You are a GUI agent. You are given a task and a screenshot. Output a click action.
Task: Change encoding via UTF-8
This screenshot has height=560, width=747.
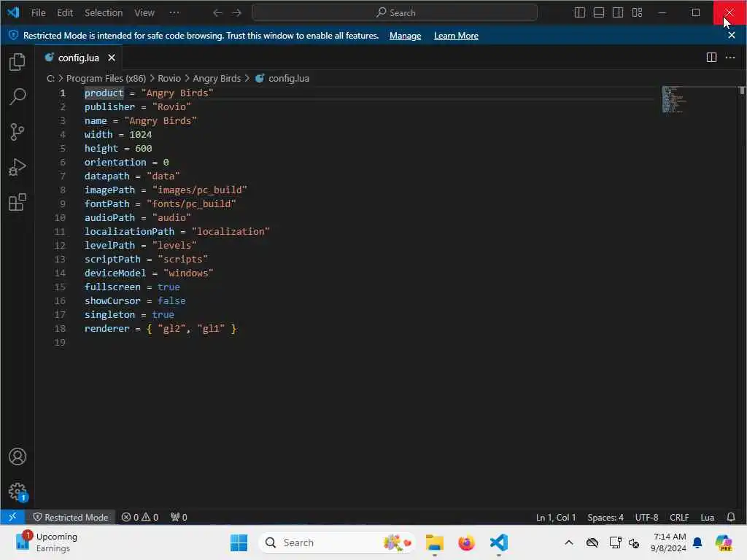646,517
